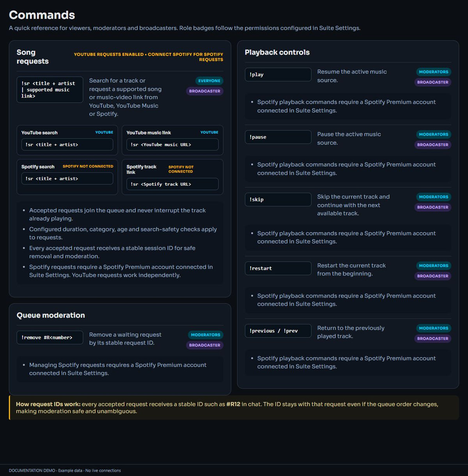The height and width of the screenshot is (476, 468).
Task: Select the Spotify track URL command code
Action: [x=172, y=184]
